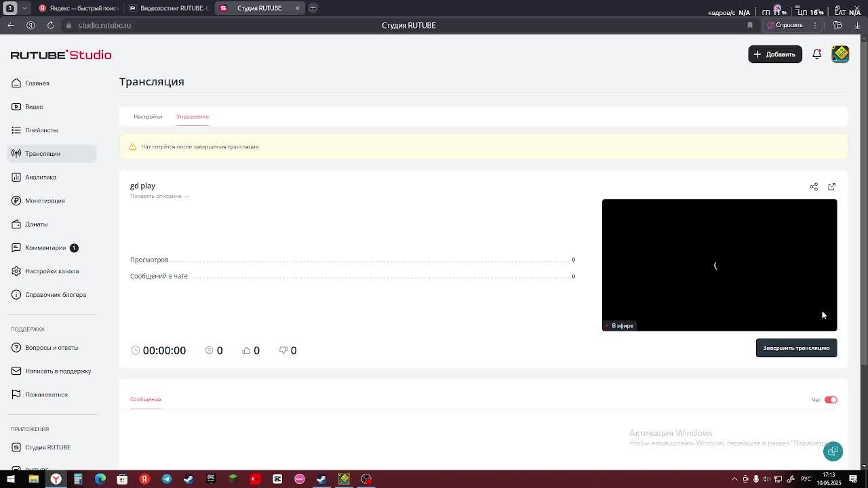Open Epic Games launcher in the taskbar
This screenshot has height=488, width=868.
tap(211, 479)
